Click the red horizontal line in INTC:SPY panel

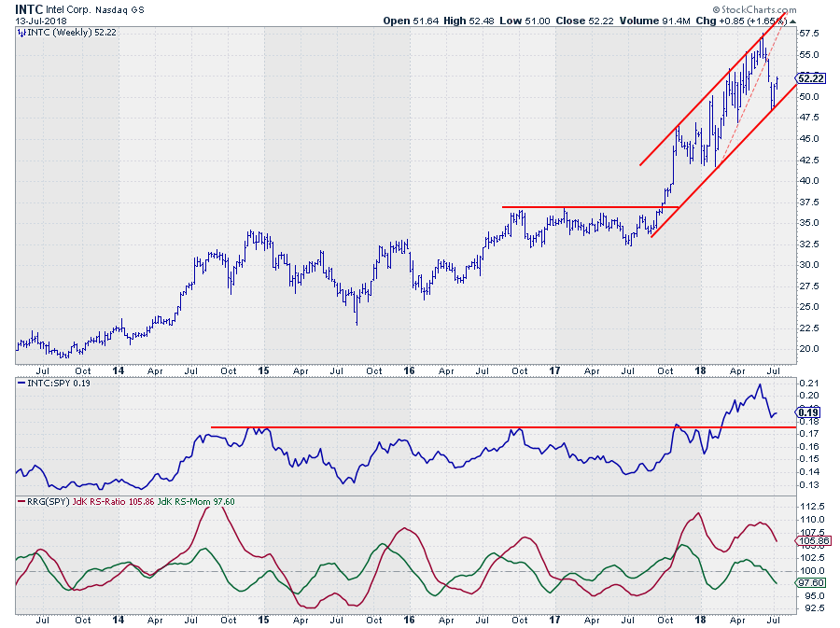click(467, 427)
